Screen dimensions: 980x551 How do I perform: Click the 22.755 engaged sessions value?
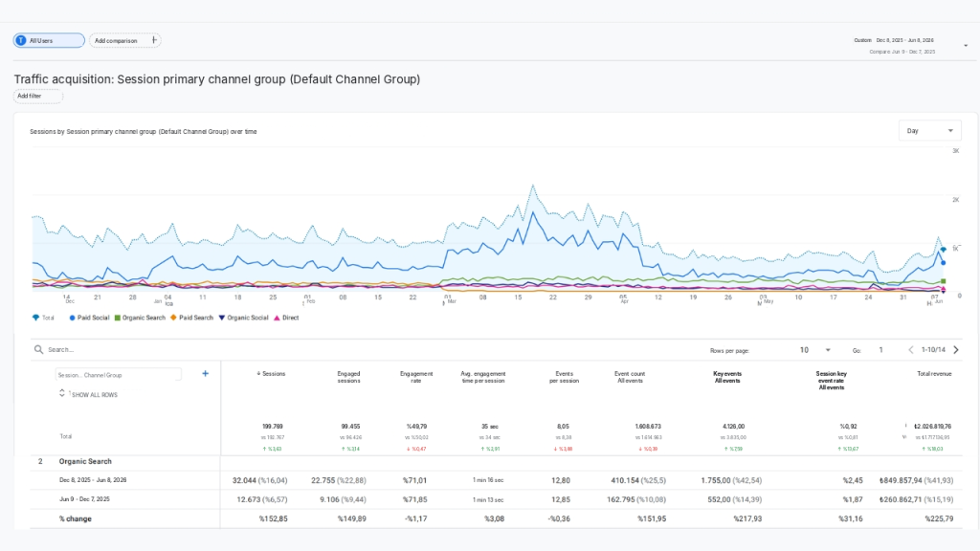tap(323, 480)
